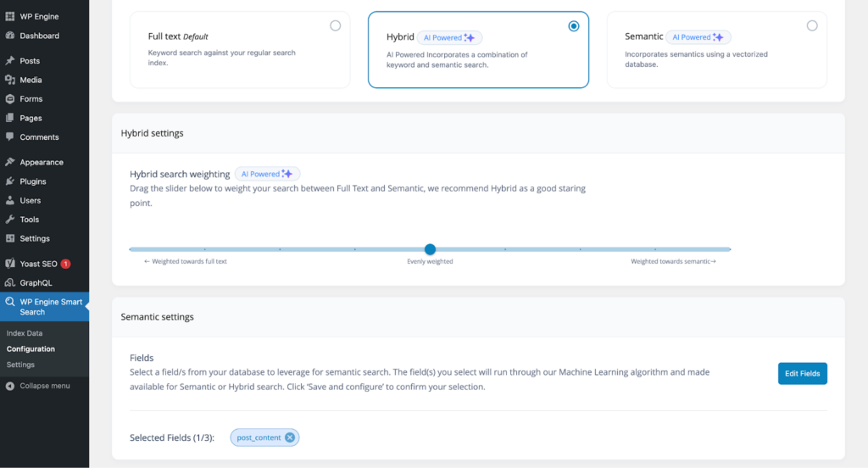Select the Hybrid search radio button
The width and height of the screenshot is (868, 468).
574,26
